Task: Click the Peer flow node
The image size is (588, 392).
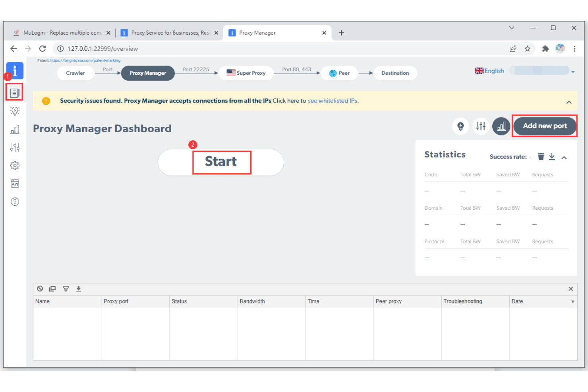Action: point(340,73)
